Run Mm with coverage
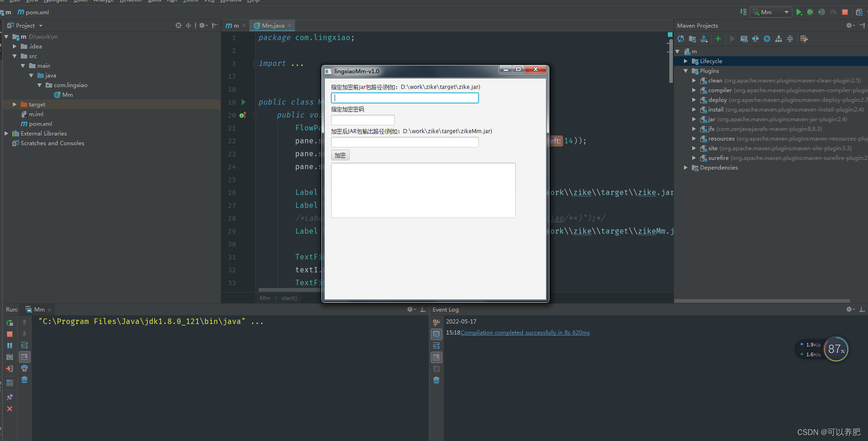Image resolution: width=868 pixels, height=441 pixels. tap(822, 12)
